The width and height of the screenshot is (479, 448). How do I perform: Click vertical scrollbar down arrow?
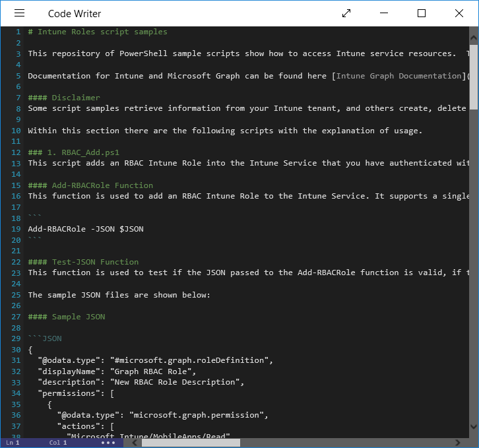(x=474, y=426)
